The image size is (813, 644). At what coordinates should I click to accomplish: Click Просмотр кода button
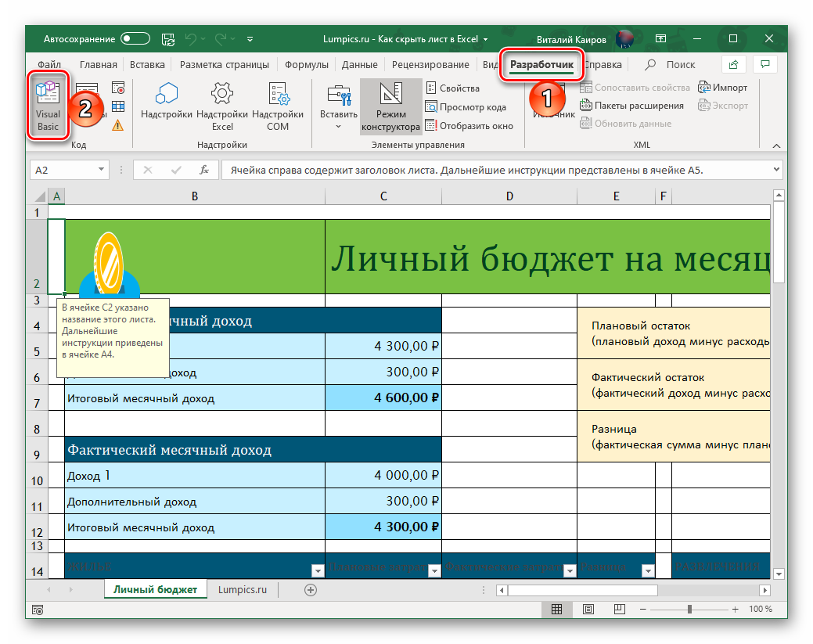466,107
